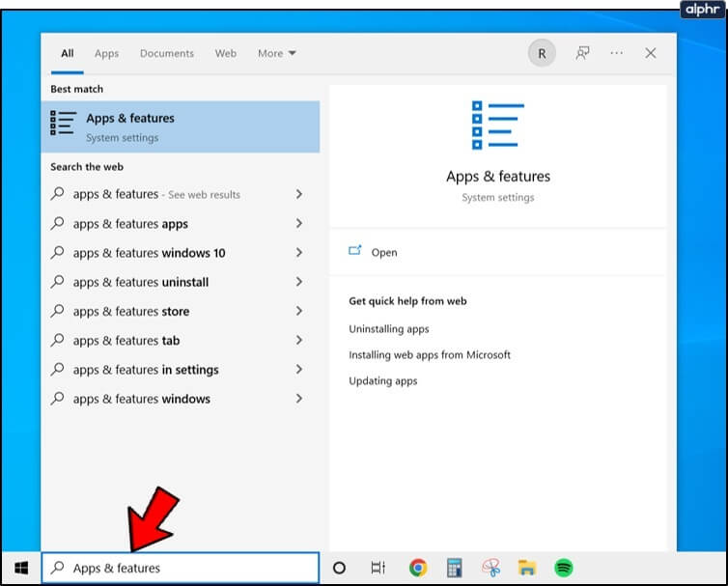Viewport: 728px width, 586px height.
Task: Open the Uninstalling apps help link
Action: [388, 329]
